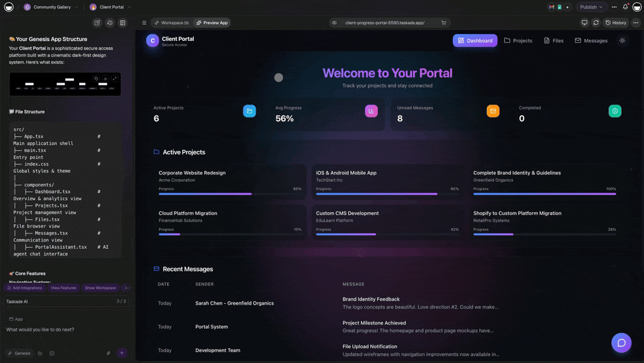Click the paperclip attachment icon

pos(108,353)
